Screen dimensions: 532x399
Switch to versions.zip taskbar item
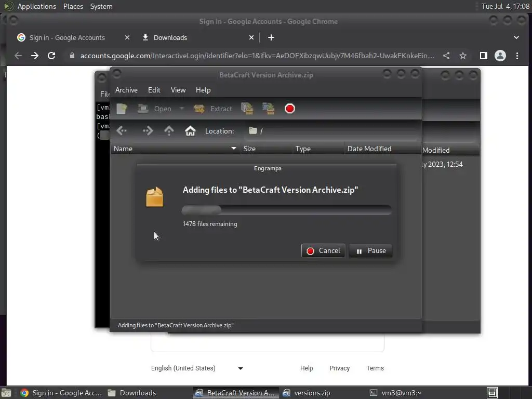[307, 393]
